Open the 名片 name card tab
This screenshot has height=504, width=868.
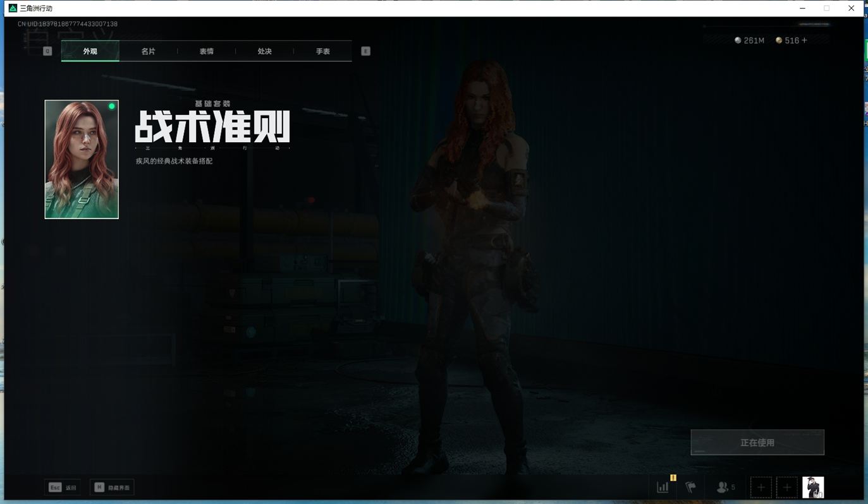[x=148, y=51]
